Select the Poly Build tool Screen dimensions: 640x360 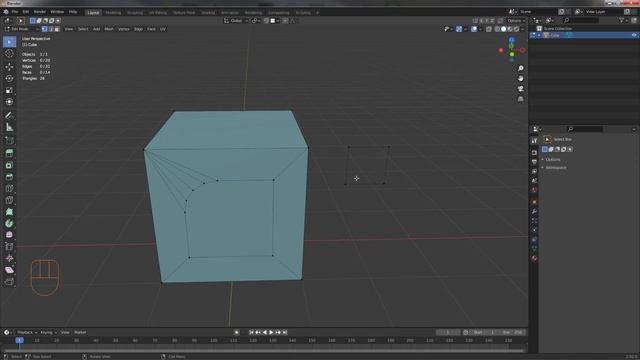[9, 211]
